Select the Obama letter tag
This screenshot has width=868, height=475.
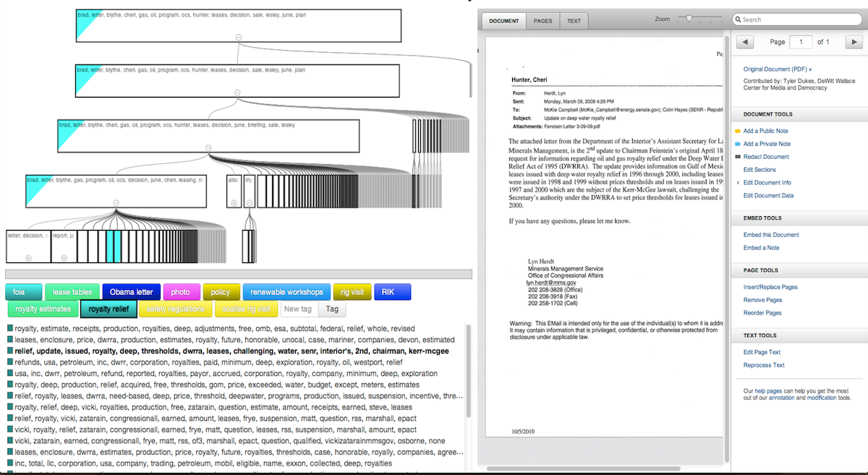point(131,292)
